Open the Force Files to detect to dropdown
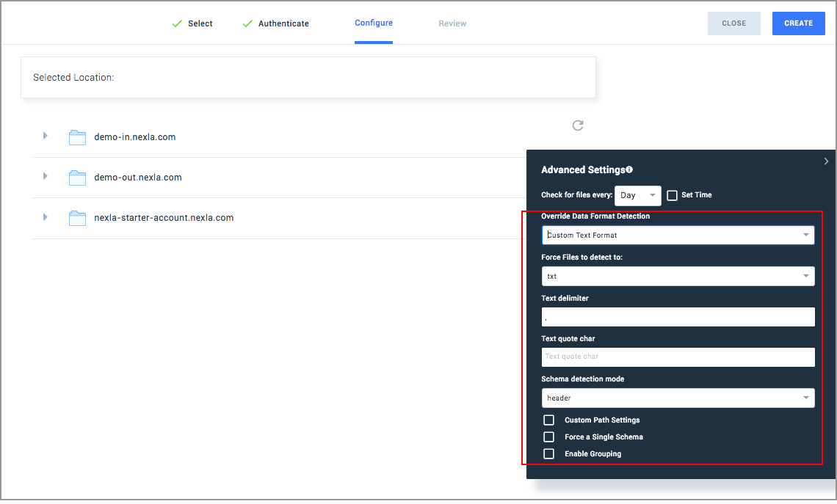This screenshot has width=837, height=504. point(678,277)
